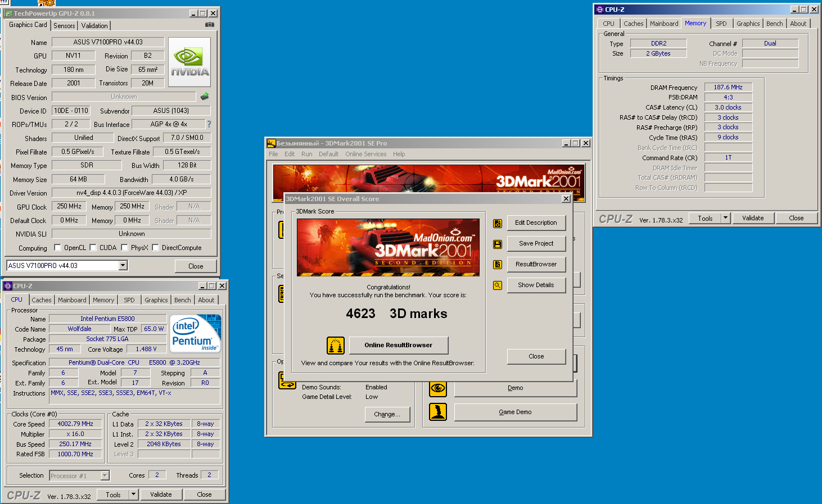This screenshot has height=504, width=822.
Task: Open the File menu in 3DMark2001
Action: [x=273, y=154]
